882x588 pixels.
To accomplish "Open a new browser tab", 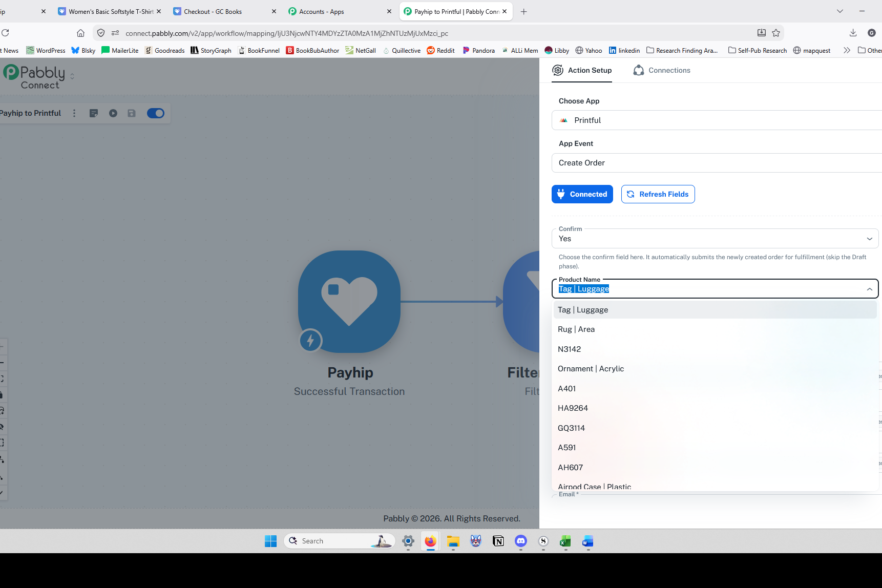I will [x=523, y=12].
